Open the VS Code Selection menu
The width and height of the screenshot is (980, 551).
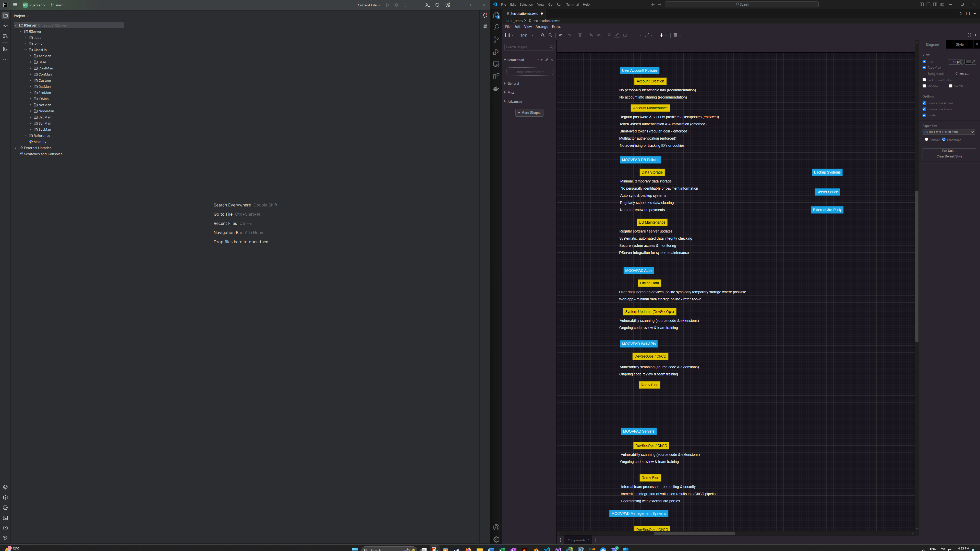[x=526, y=5]
